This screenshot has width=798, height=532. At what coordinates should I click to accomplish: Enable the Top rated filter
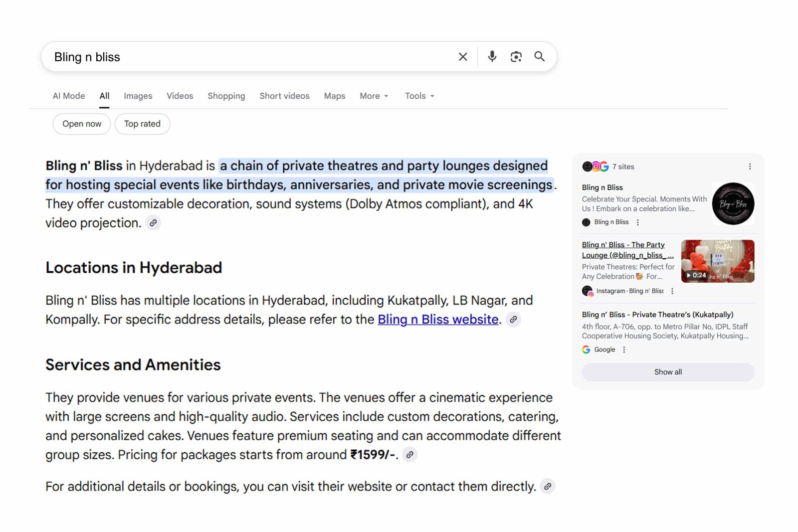click(x=142, y=124)
